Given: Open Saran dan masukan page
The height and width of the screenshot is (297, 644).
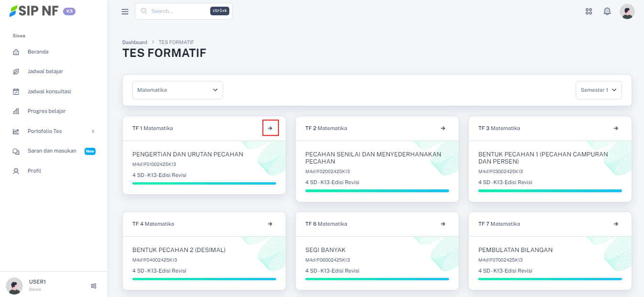Looking at the screenshot, I should (x=52, y=151).
